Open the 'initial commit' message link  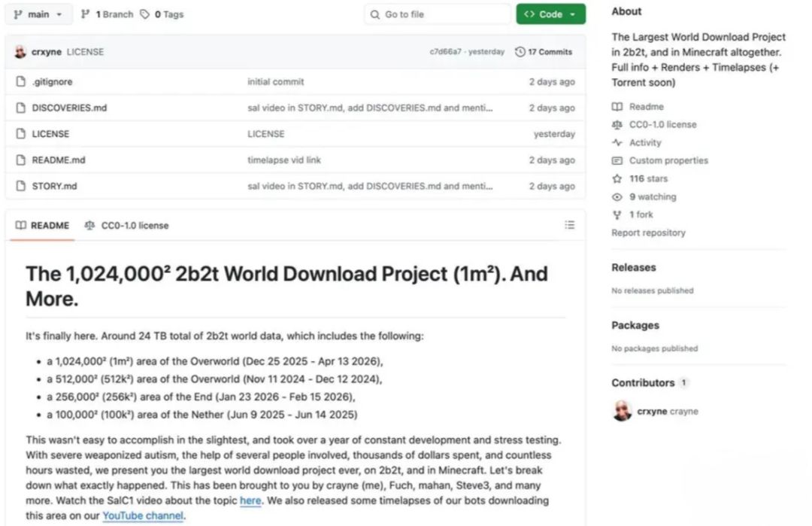coord(275,81)
